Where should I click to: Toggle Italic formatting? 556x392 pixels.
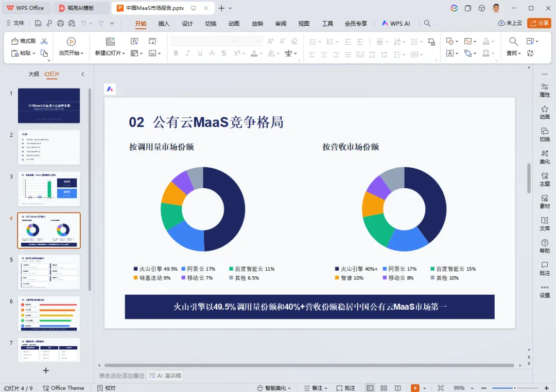pyautogui.click(x=187, y=53)
